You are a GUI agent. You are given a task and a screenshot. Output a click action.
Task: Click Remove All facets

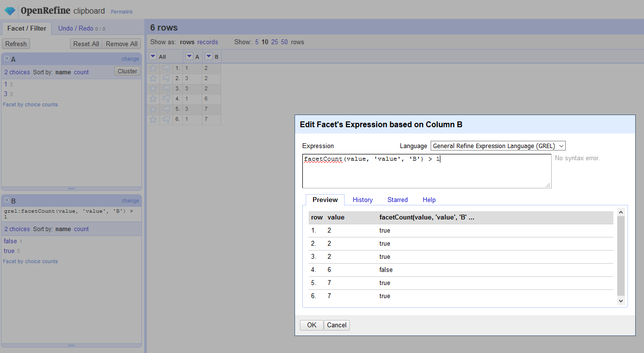122,44
